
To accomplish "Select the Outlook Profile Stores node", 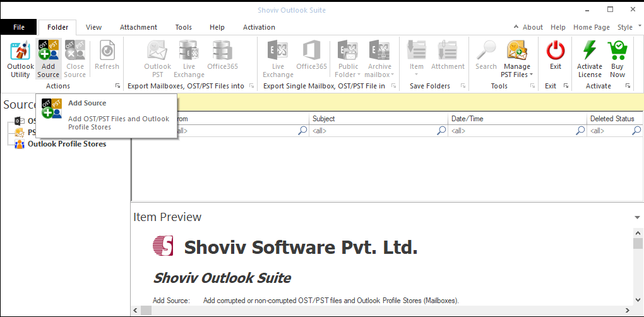I will (66, 144).
